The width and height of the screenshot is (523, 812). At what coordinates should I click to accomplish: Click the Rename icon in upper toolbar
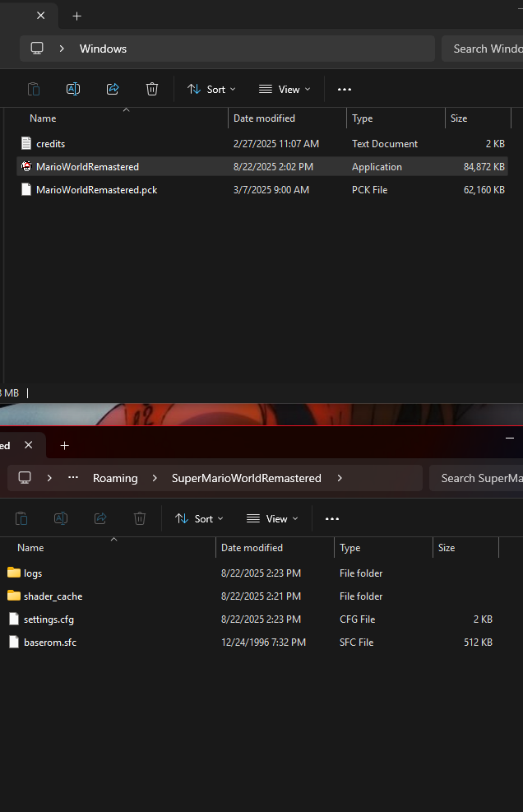tap(73, 89)
